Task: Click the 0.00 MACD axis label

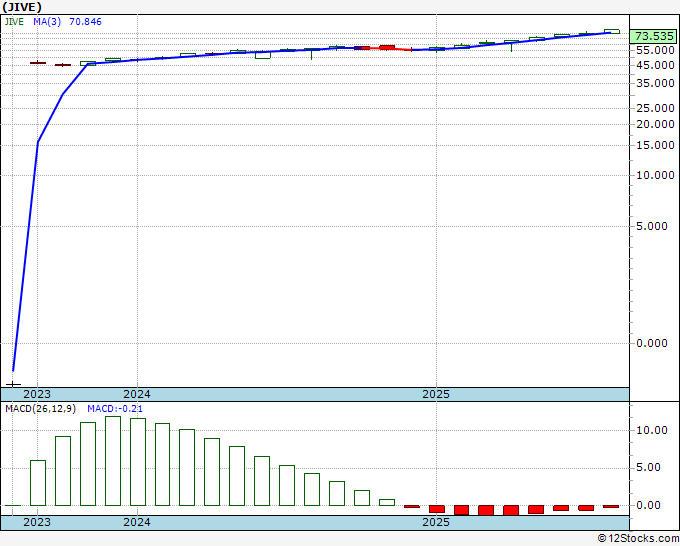Action: pyautogui.click(x=648, y=505)
